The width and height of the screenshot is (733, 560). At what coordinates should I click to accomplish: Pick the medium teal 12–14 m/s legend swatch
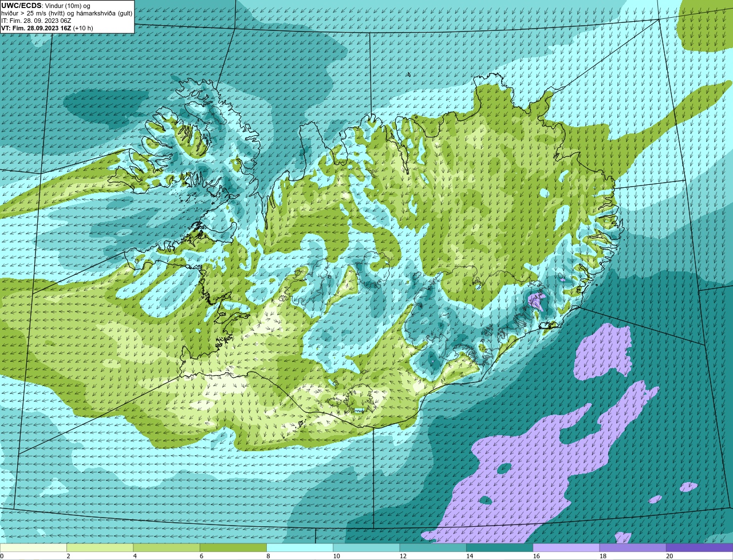pos(433,547)
